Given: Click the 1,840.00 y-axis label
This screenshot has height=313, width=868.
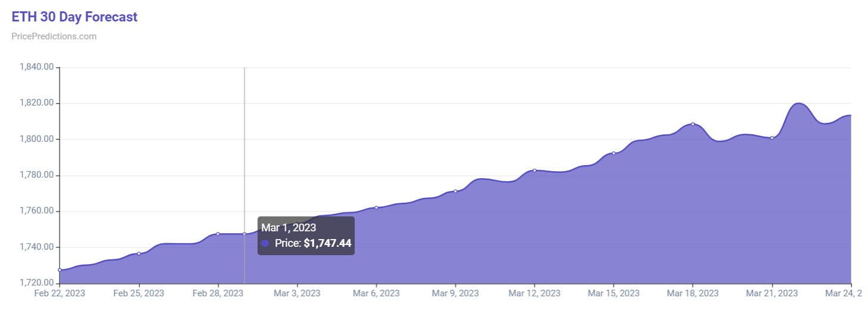Looking at the screenshot, I should click(37, 67).
